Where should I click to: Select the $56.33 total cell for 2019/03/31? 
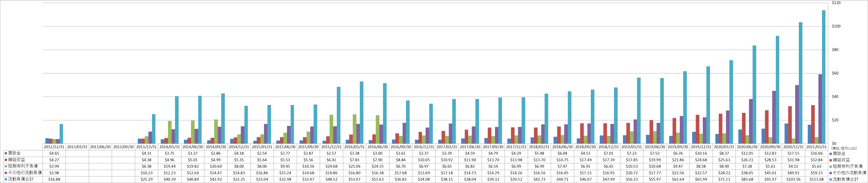(632, 179)
